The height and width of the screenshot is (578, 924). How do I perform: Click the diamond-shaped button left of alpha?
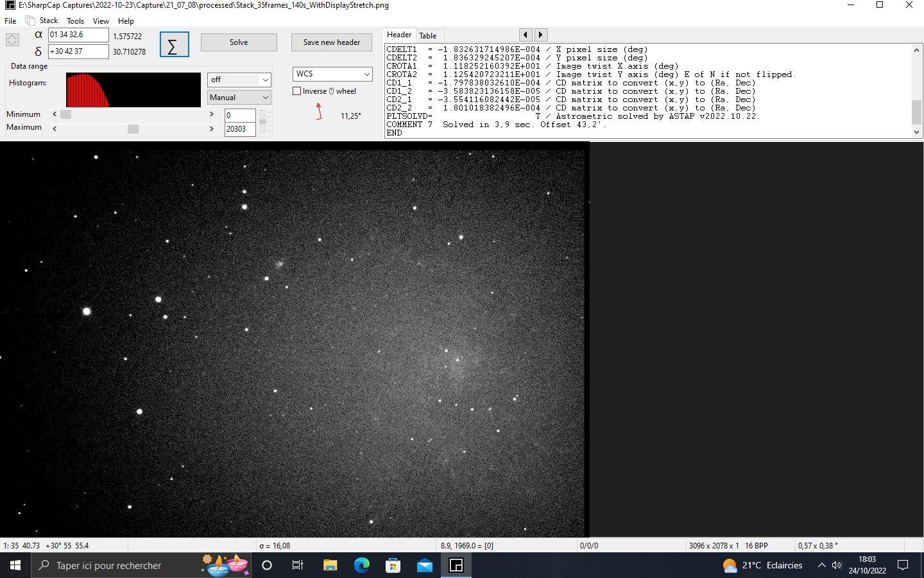coord(12,40)
